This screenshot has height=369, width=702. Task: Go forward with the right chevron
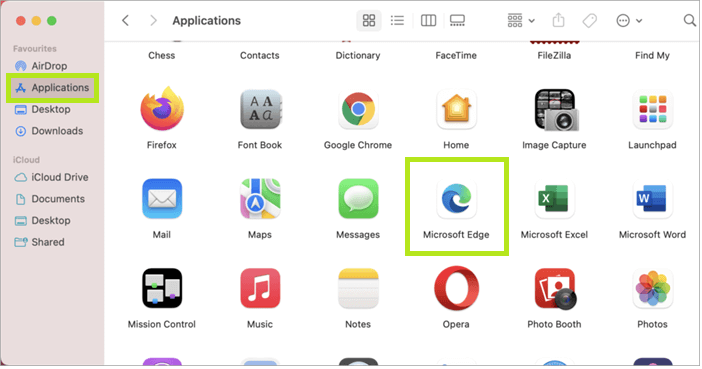[153, 20]
